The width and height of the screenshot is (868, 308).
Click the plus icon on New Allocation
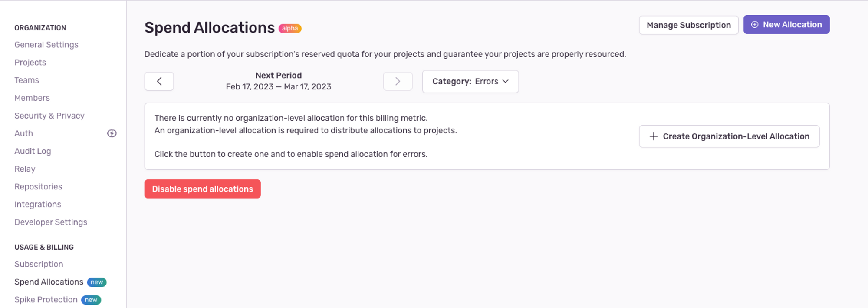click(755, 24)
